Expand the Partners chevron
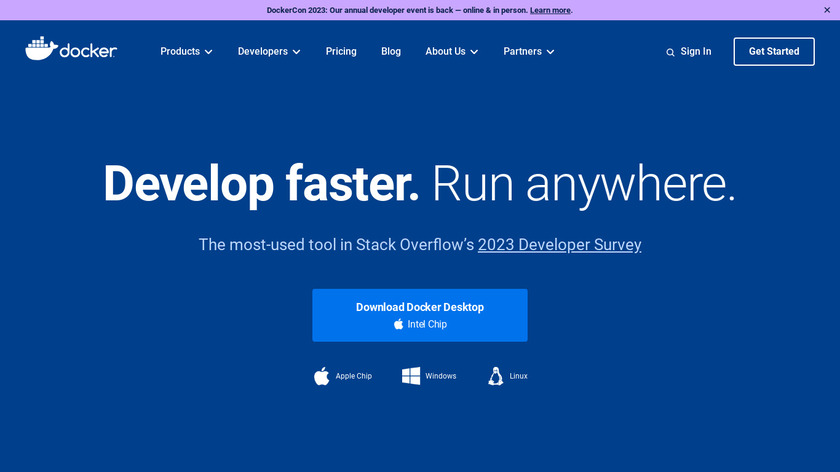Image resolution: width=840 pixels, height=472 pixels. 550,52
